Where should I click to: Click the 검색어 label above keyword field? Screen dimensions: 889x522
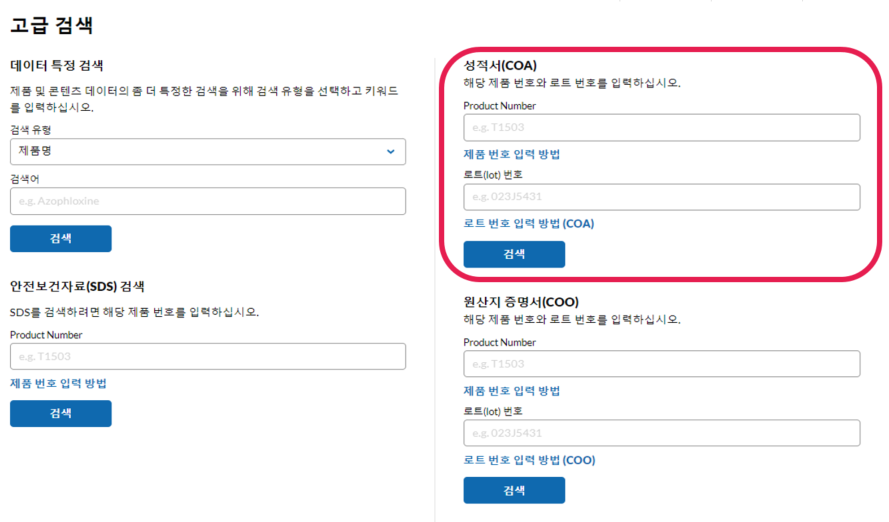pos(26,178)
